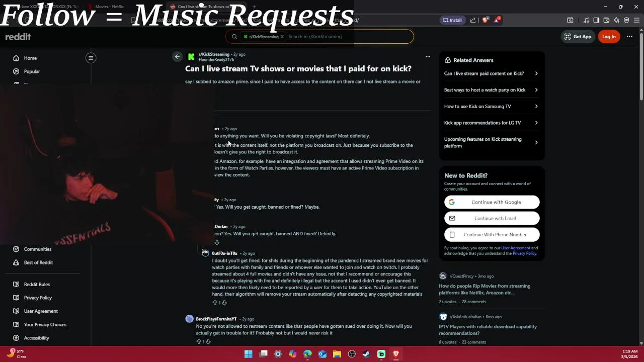Image resolution: width=644 pixels, height=362 pixels.
Task: Install the Reddit web app
Action: tap(452, 20)
